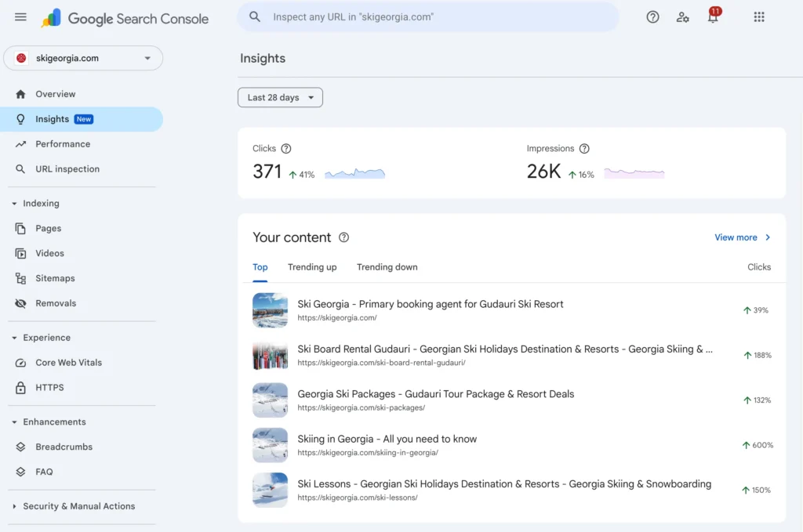The image size is (803, 532).
Task: Switch to the Trending up tab
Action: pos(311,266)
